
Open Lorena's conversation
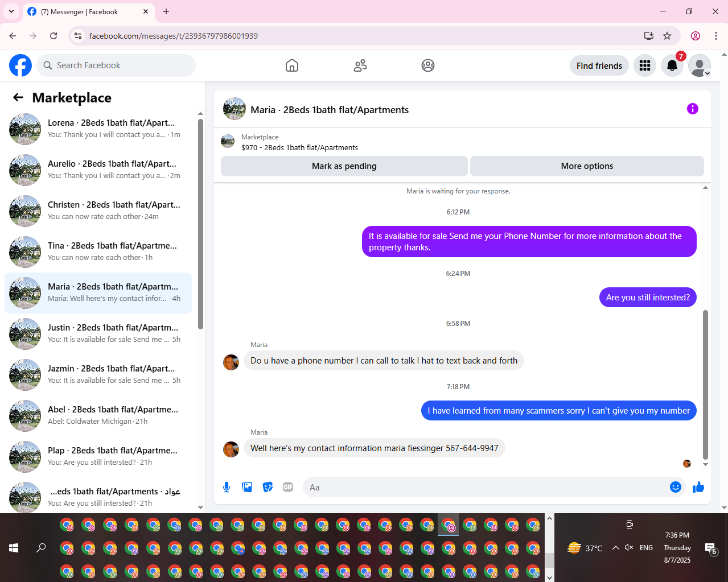point(98,129)
